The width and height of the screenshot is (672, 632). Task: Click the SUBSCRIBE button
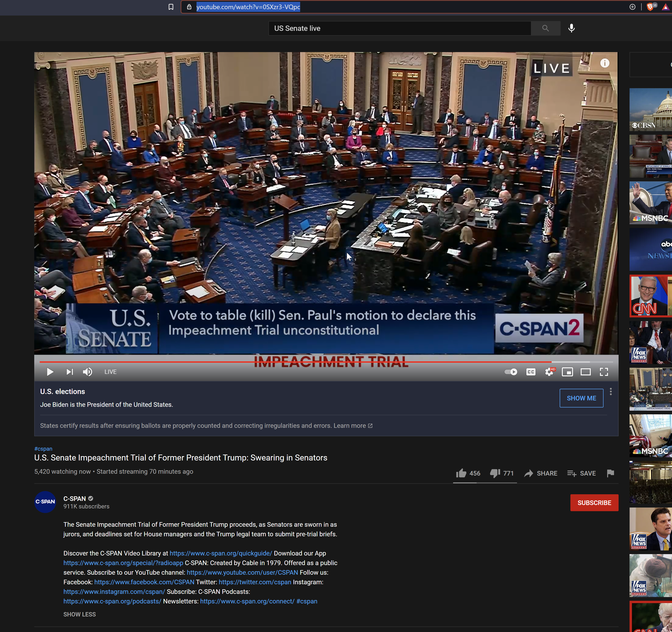coord(594,503)
